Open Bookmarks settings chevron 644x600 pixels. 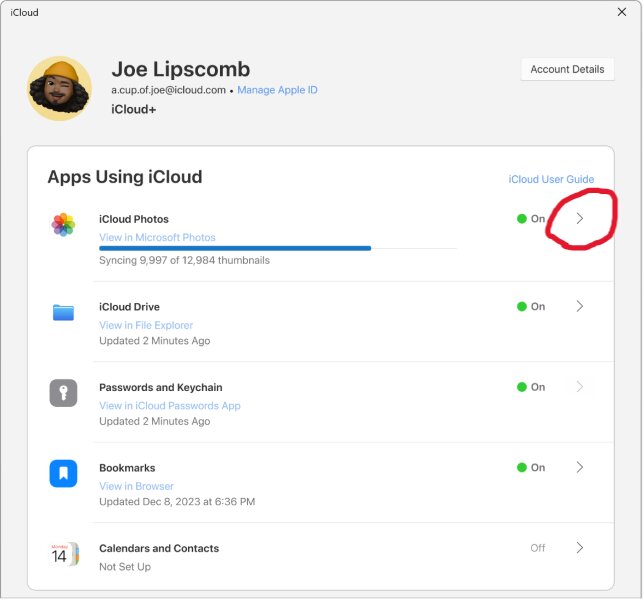click(580, 467)
